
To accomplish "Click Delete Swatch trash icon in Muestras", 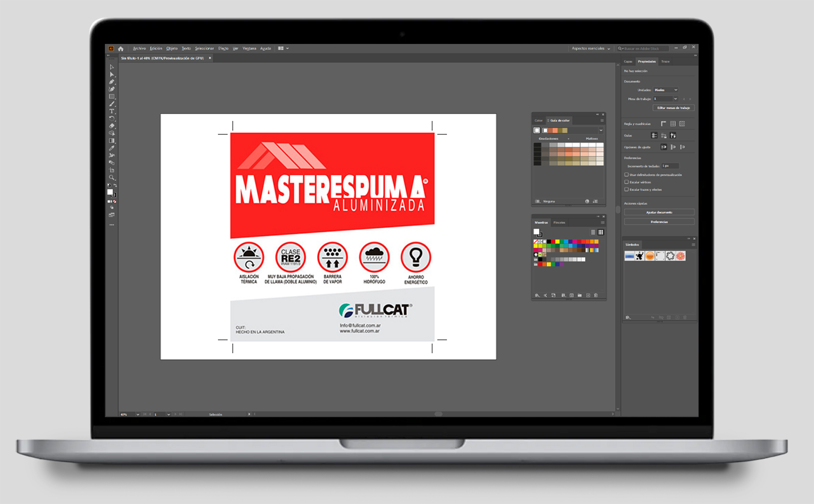I will click(596, 295).
